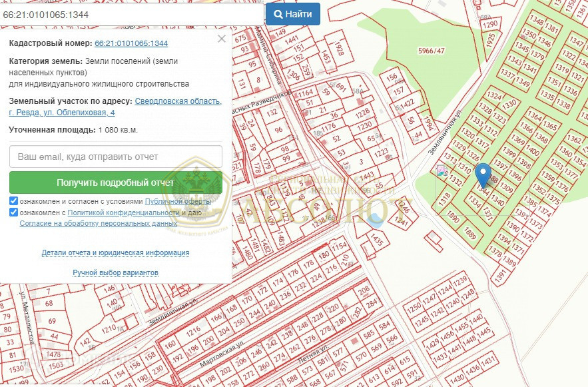
Task: Select parcel 1928 on the map
Action: pyautogui.click(x=340, y=50)
